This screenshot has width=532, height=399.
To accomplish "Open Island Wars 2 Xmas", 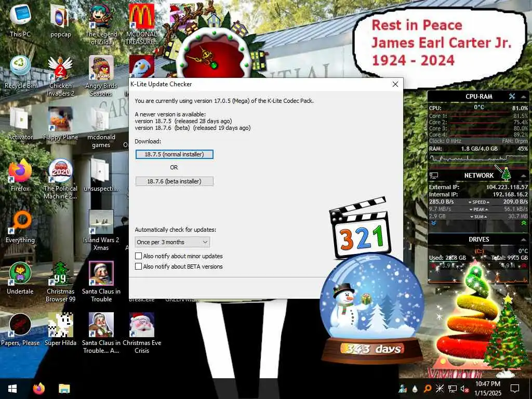I will click(101, 230).
